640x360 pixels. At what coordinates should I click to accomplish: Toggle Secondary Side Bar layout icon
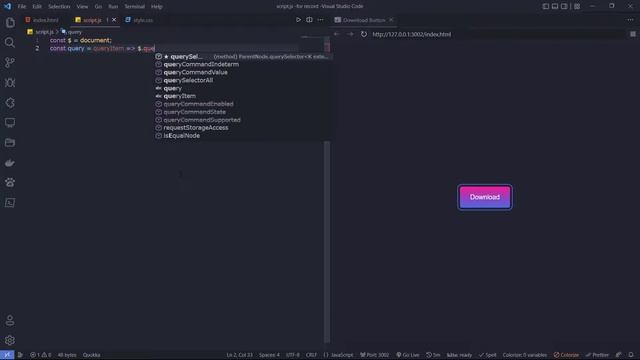pos(564,6)
